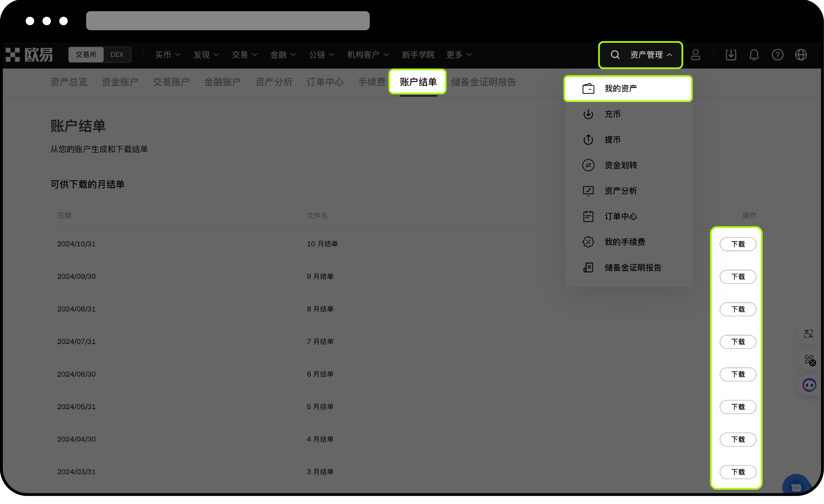
Task: Select the 交易所 toggle option
Action: [x=86, y=55]
